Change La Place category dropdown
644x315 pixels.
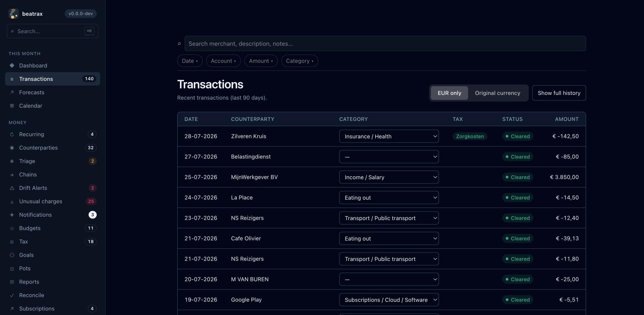pos(389,198)
